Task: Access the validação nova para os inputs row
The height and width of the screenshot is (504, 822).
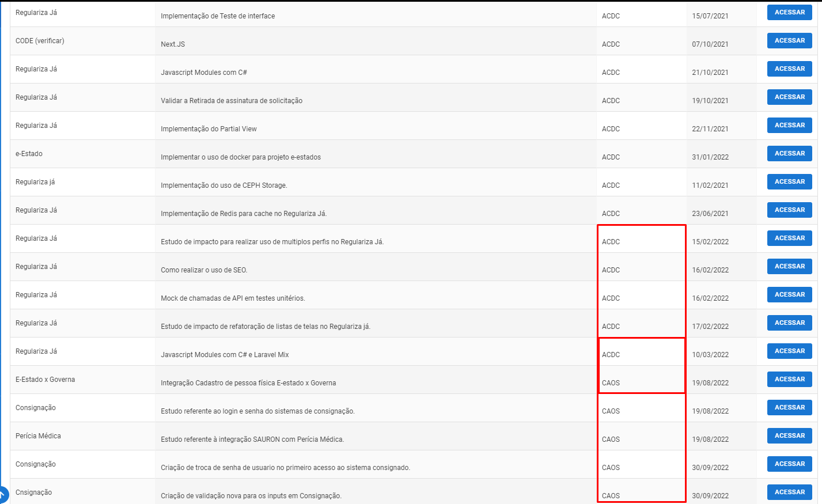Action: click(789, 492)
